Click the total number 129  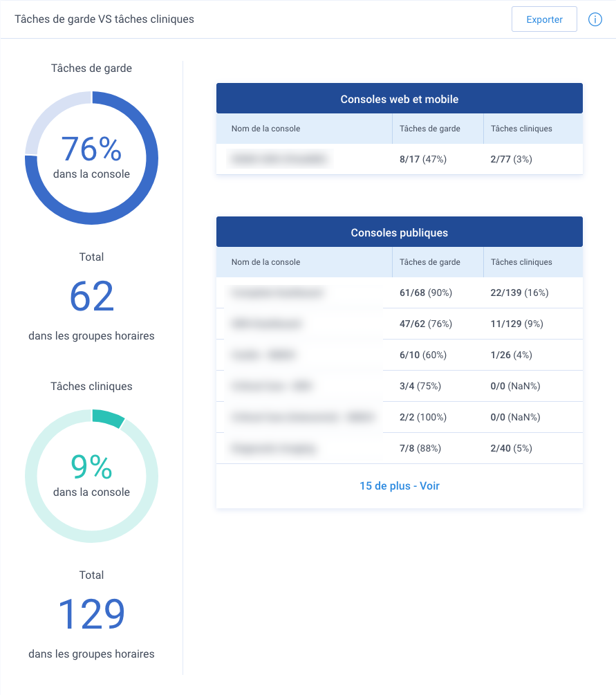92,614
